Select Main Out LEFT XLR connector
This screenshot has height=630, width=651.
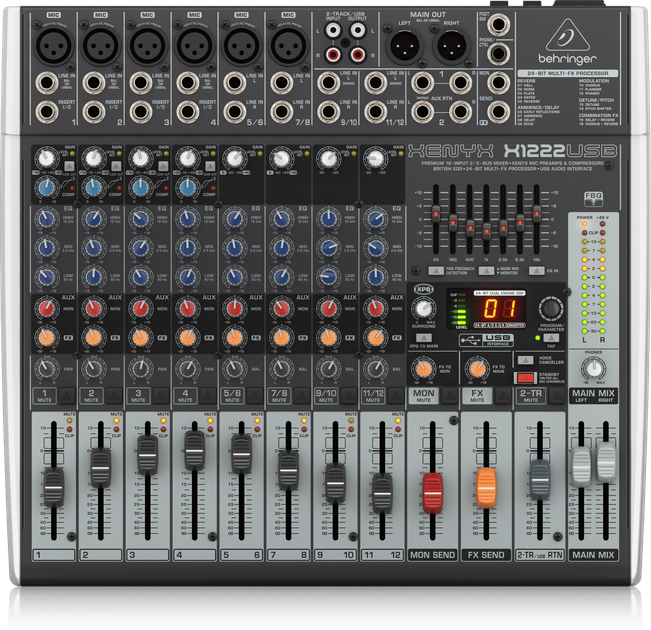pyautogui.click(x=405, y=45)
